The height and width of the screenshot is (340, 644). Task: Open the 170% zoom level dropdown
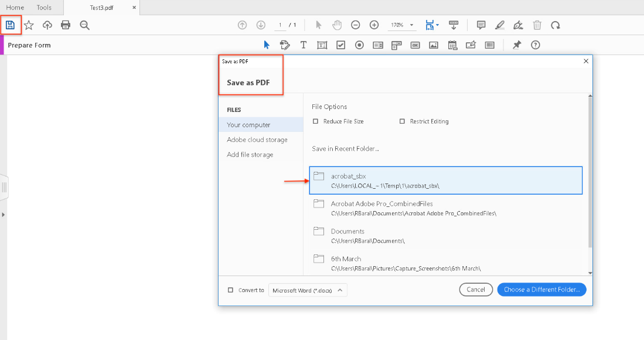401,25
